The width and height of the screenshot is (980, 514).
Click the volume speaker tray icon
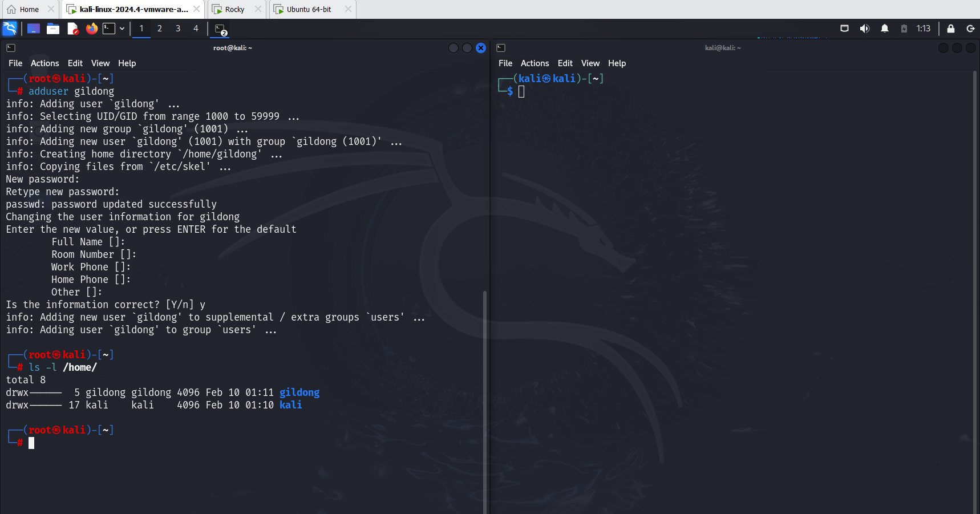tap(865, 29)
